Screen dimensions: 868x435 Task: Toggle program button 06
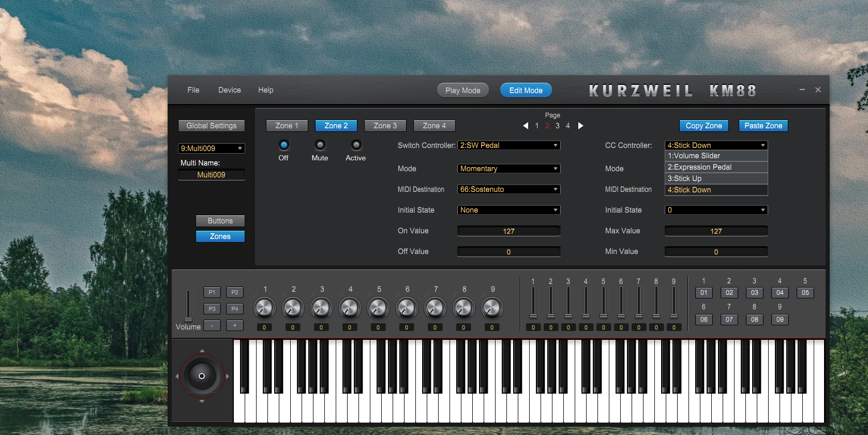coord(704,320)
